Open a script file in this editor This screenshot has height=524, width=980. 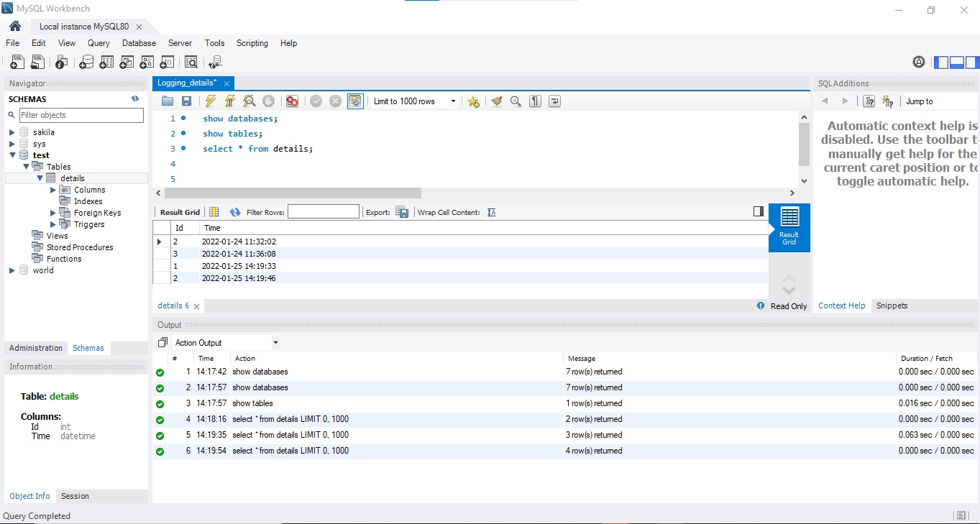(x=168, y=101)
